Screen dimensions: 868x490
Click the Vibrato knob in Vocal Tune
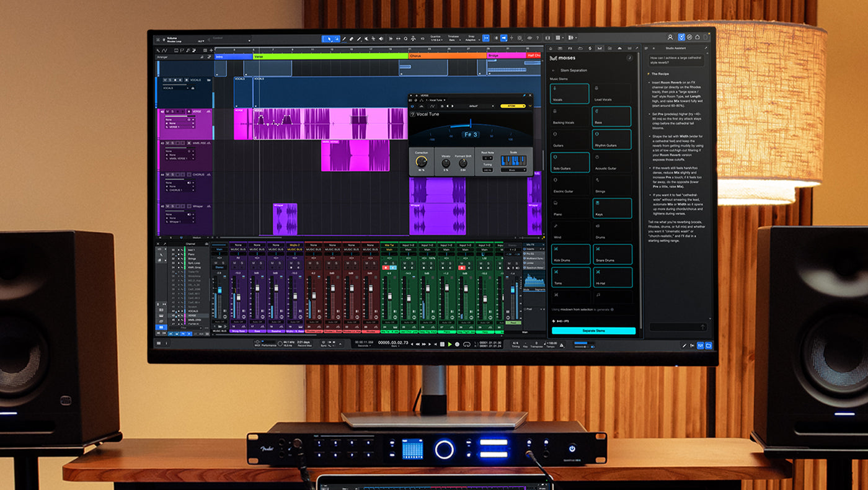tap(446, 163)
